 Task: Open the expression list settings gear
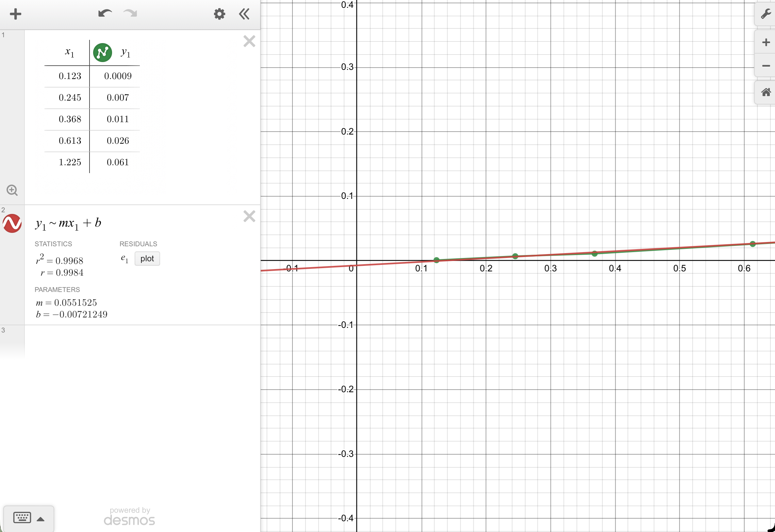(219, 14)
